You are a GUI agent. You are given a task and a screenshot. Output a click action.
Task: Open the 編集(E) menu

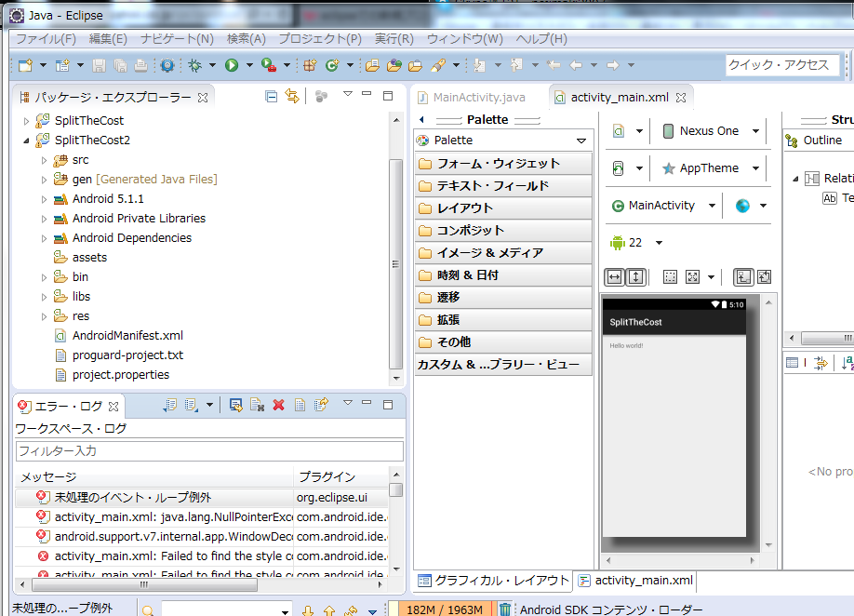click(x=108, y=39)
